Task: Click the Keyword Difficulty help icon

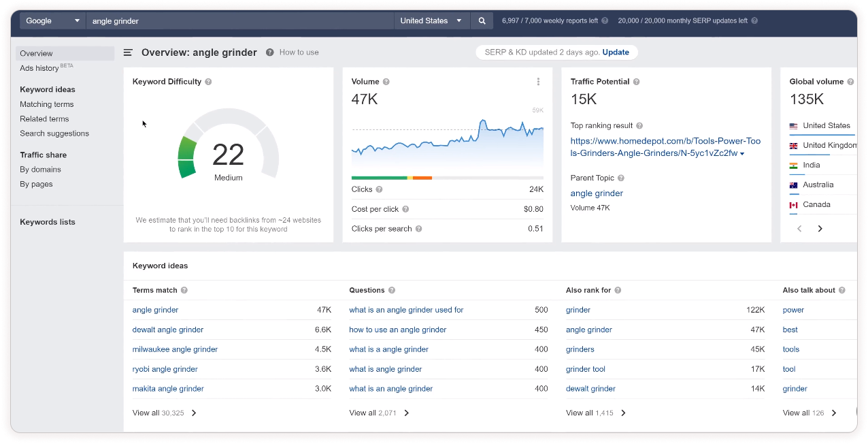Action: click(208, 82)
